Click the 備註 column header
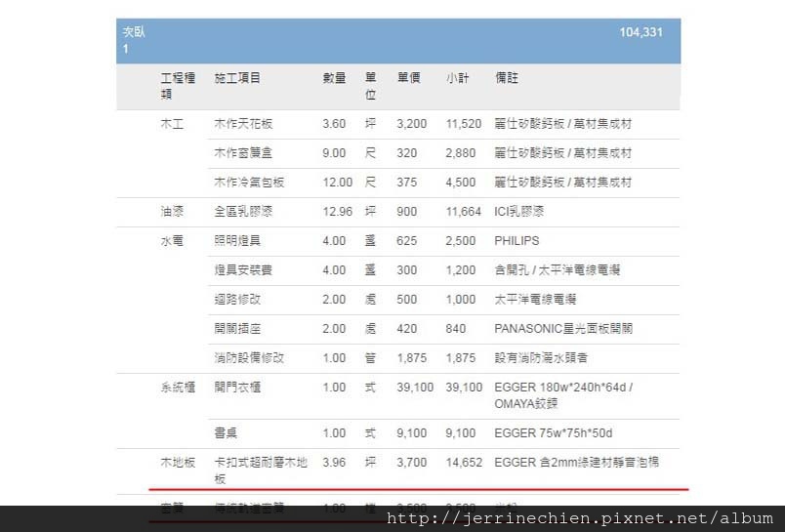785x532 pixels. coord(507,77)
